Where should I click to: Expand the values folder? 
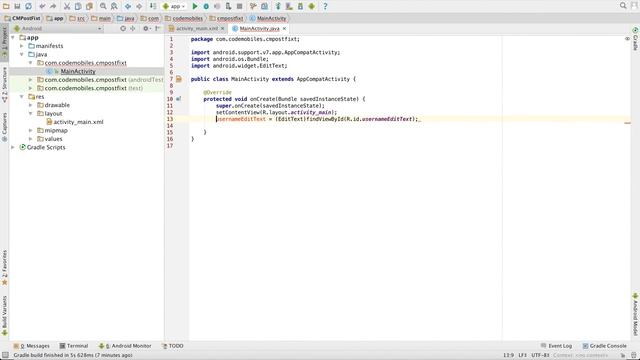30,139
